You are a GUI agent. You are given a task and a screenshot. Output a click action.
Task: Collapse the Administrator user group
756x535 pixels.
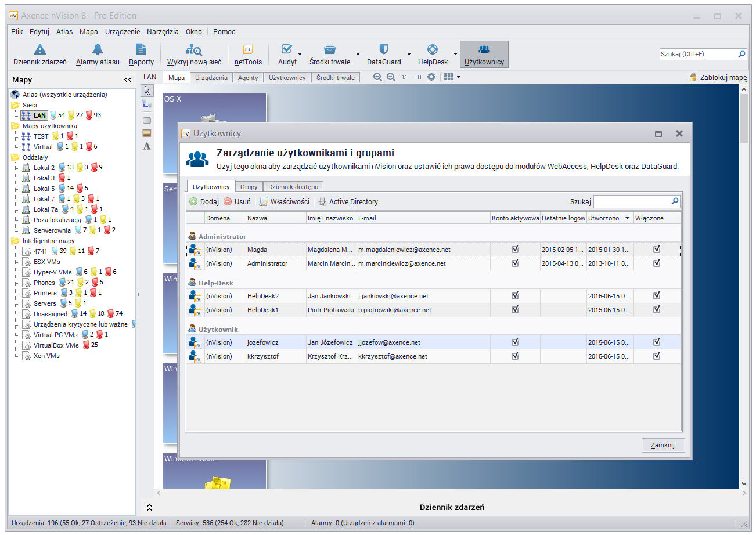tap(217, 237)
